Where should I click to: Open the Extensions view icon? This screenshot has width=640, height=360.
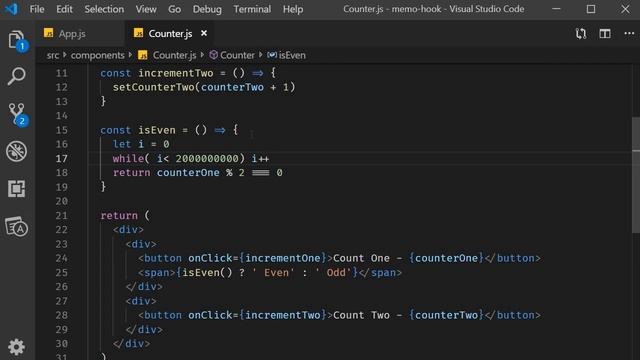16,189
